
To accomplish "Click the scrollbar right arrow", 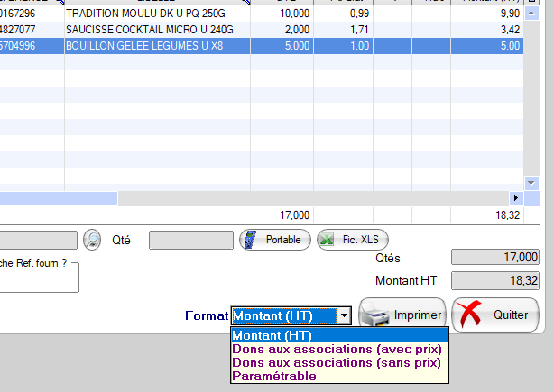I will click(x=517, y=197).
